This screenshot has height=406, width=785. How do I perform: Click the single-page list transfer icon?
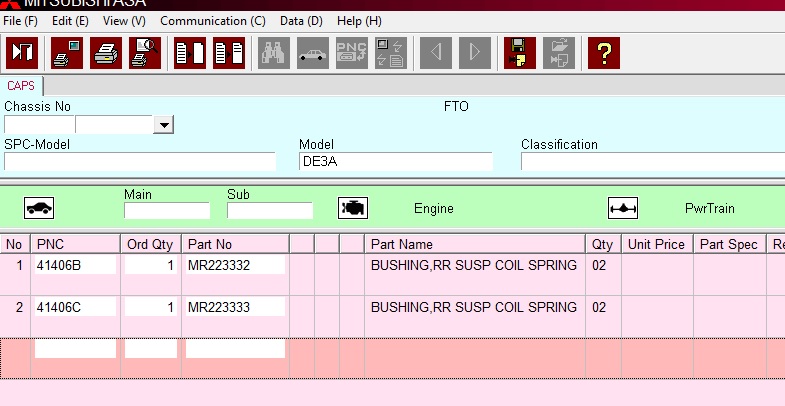[x=190, y=53]
